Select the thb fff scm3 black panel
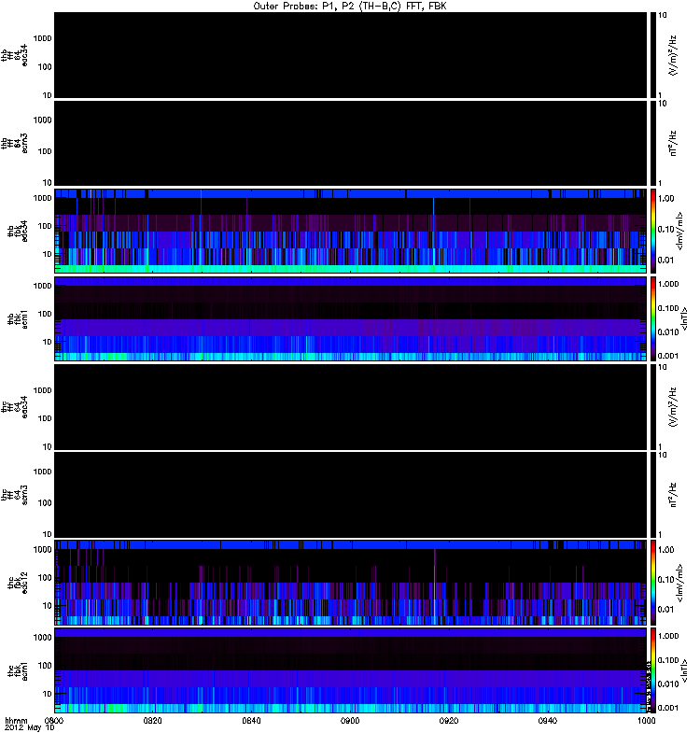This screenshot has width=700, height=747. (x=350, y=142)
